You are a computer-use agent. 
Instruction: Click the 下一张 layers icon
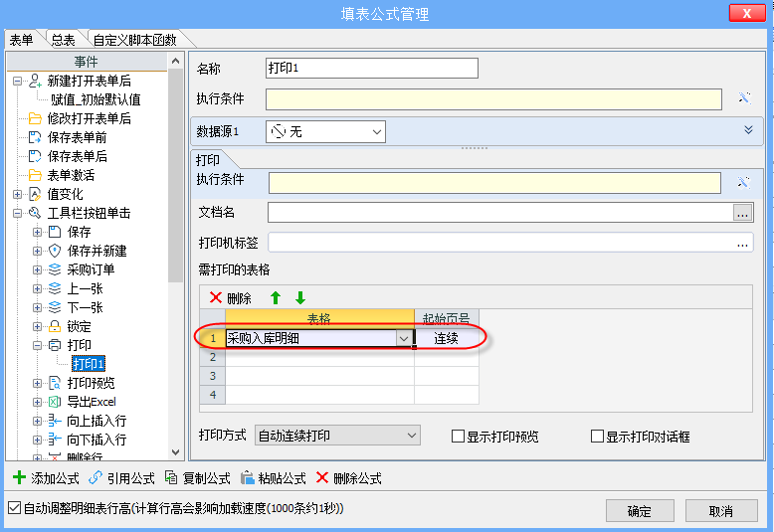[55, 307]
